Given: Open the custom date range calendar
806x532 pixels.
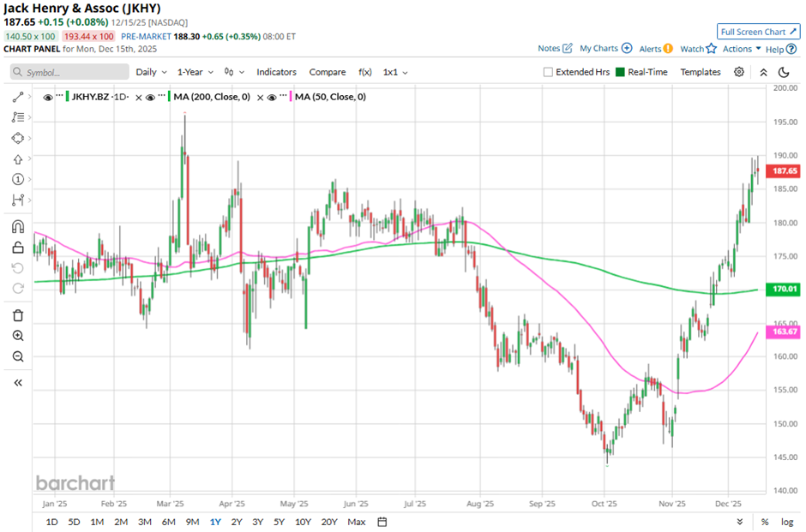Looking at the screenshot, I should coord(382,522).
